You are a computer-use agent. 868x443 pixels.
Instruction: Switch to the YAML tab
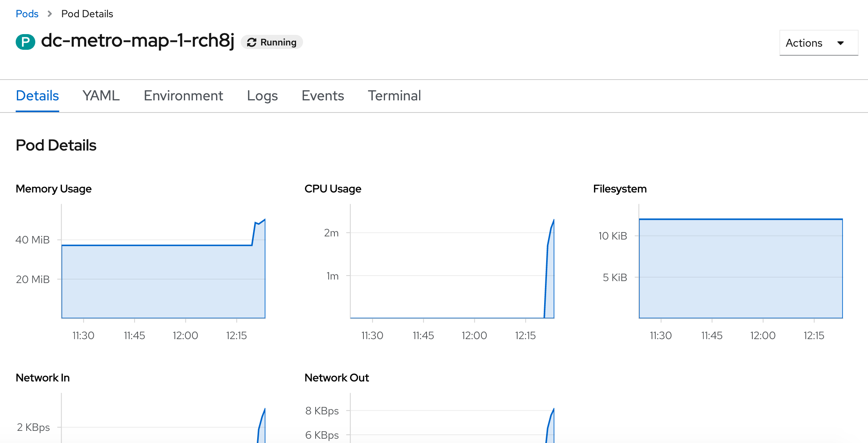(x=101, y=96)
